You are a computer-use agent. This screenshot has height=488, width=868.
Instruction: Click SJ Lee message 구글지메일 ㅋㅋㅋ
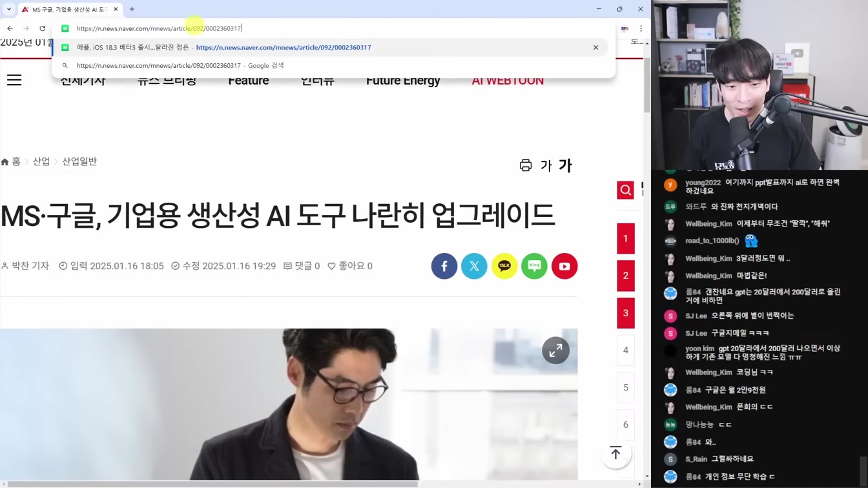click(x=740, y=333)
